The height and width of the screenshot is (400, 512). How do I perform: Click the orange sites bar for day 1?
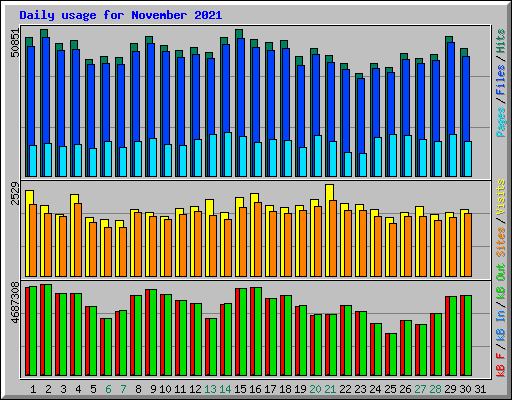click(x=33, y=240)
